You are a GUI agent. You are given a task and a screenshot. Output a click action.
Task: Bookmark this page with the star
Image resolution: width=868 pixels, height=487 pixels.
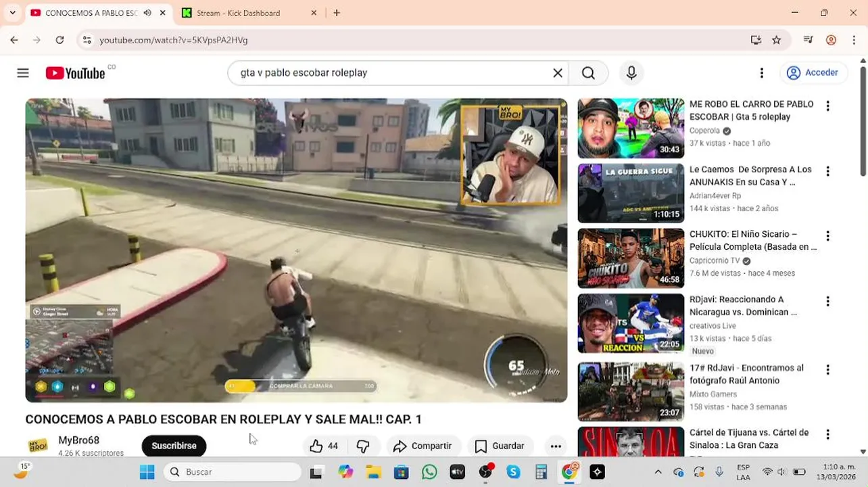tap(776, 40)
